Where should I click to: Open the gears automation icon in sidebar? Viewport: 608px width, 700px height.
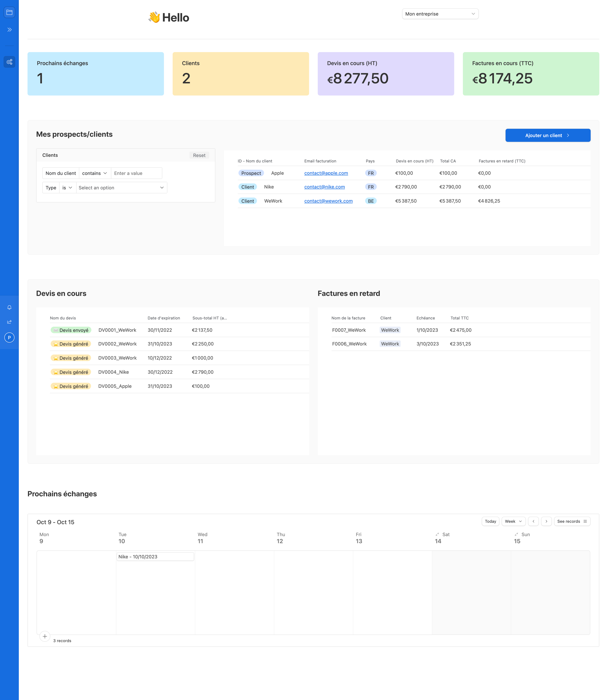pyautogui.click(x=9, y=62)
